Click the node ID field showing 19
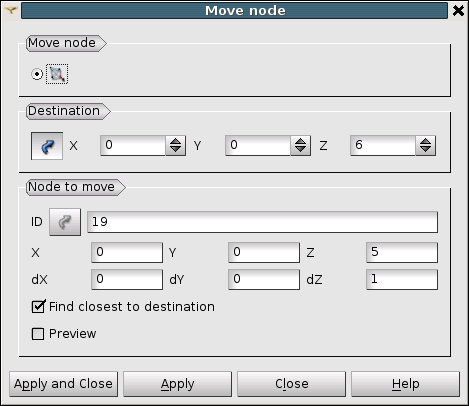This screenshot has width=469, height=406. tap(262, 222)
